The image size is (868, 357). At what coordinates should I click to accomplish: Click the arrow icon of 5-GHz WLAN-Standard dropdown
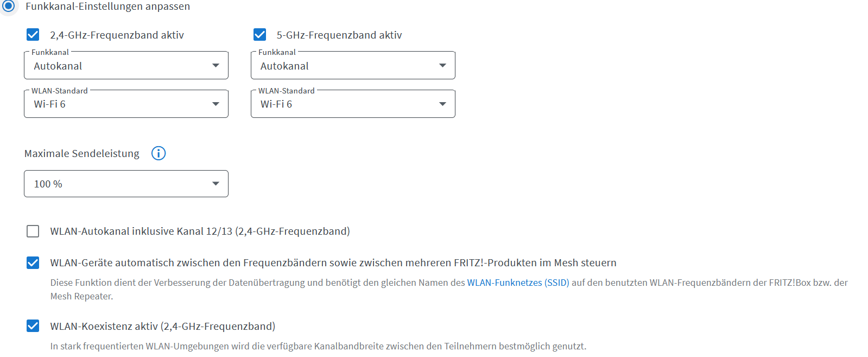(x=442, y=104)
